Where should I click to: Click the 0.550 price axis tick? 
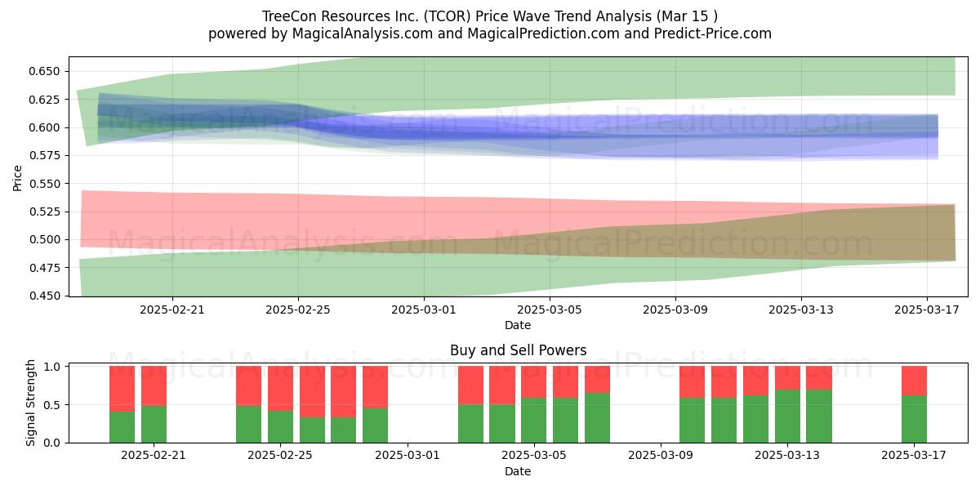coord(46,184)
